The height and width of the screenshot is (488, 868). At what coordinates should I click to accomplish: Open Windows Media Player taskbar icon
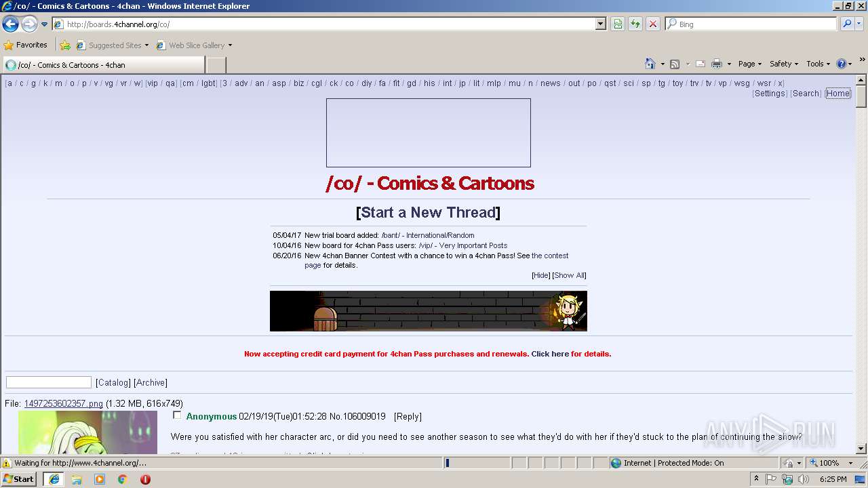(x=100, y=479)
